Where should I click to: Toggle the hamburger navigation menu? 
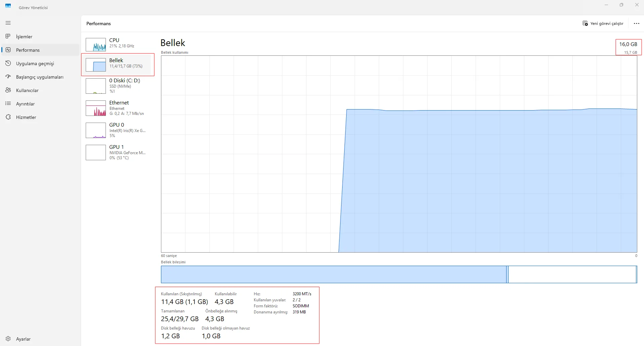click(8, 23)
